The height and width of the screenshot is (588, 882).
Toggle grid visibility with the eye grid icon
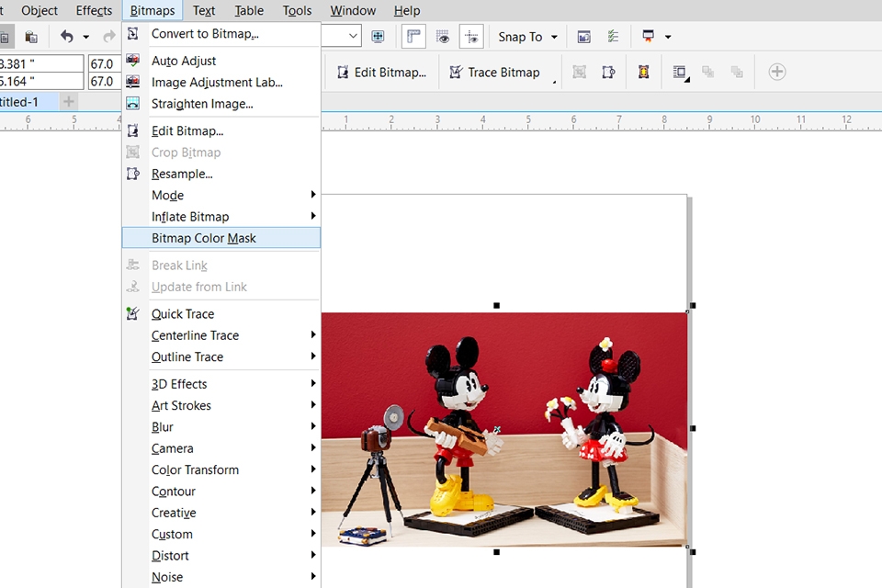coord(443,37)
